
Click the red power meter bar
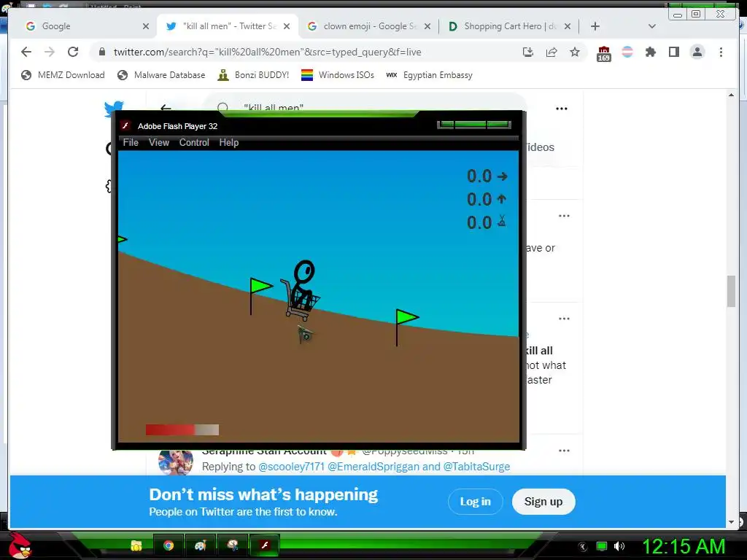click(182, 429)
